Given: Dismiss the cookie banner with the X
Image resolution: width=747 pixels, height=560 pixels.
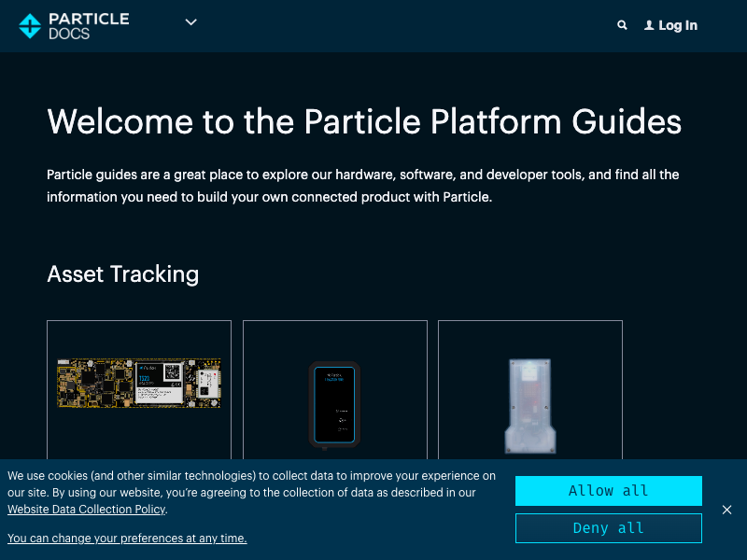Looking at the screenshot, I should pos(726,510).
